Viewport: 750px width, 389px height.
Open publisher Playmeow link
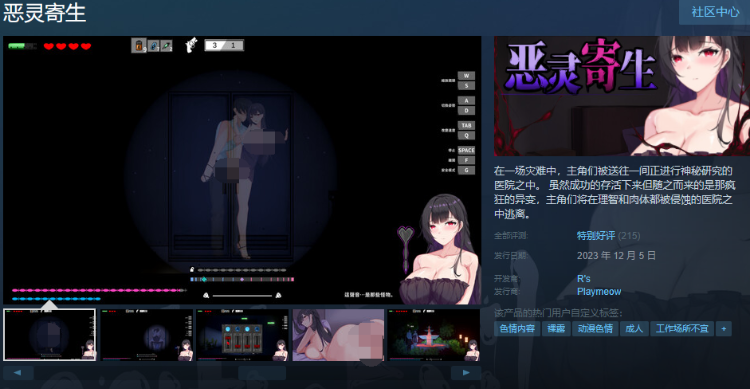tap(599, 291)
